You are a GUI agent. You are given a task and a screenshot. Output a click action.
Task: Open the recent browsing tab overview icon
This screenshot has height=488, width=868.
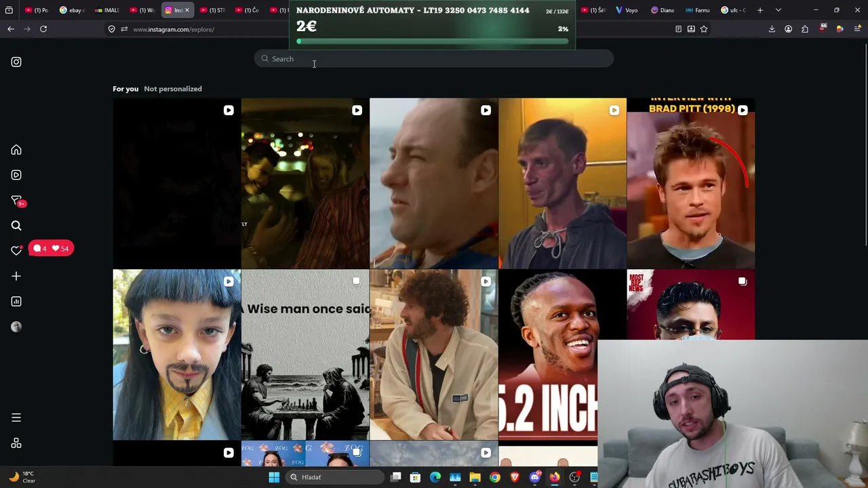tap(9, 10)
